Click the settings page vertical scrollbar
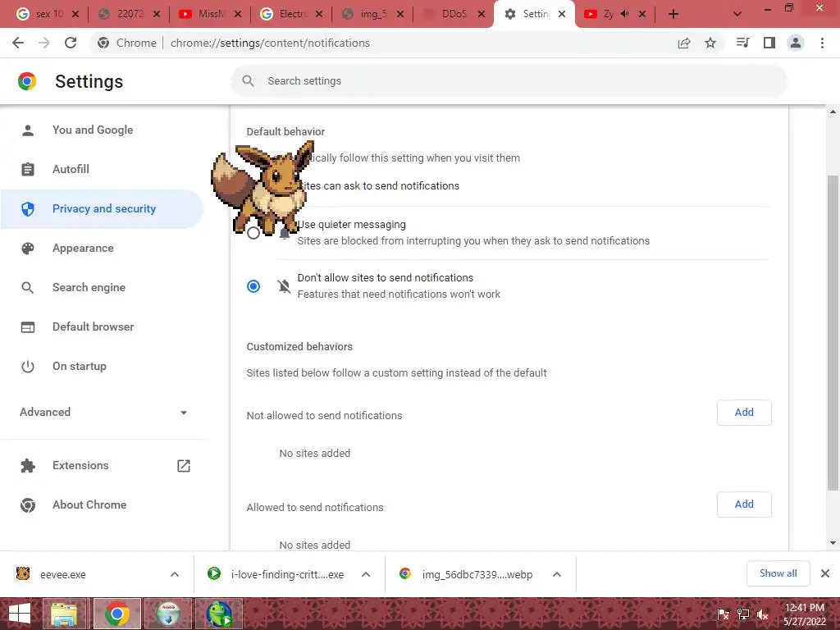The image size is (840, 630). [x=833, y=332]
